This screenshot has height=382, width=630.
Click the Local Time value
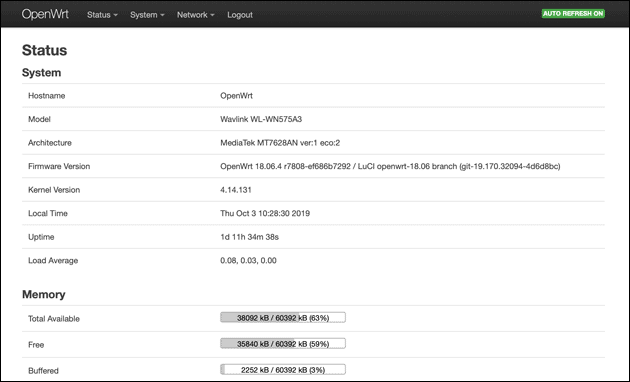[x=265, y=213]
